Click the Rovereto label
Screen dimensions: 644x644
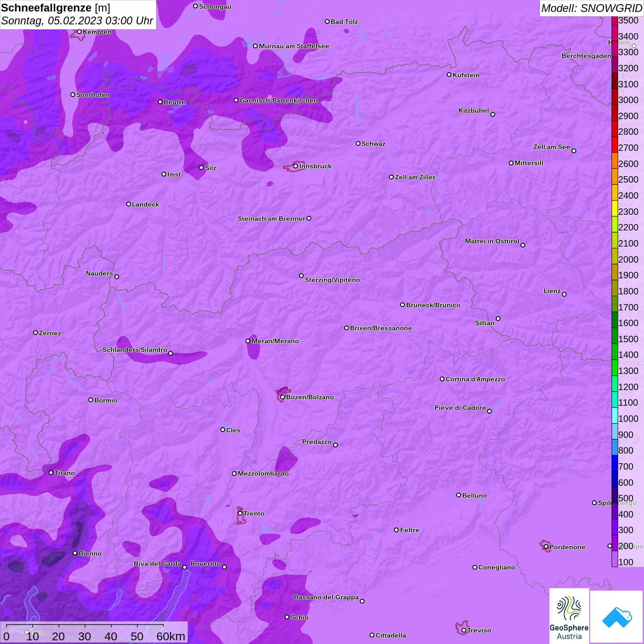click(206, 563)
